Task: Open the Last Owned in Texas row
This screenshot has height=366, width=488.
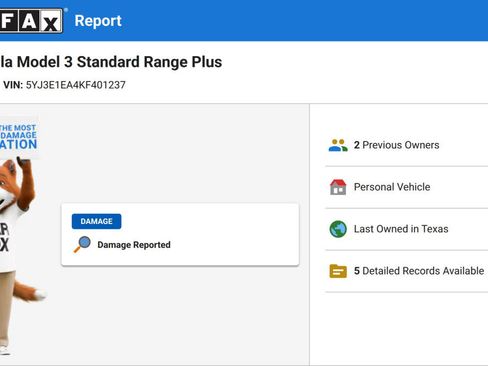Action: (407, 229)
